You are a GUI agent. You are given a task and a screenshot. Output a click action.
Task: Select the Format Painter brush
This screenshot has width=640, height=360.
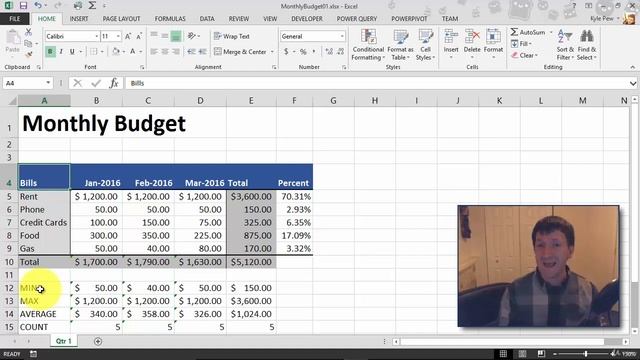(28, 54)
